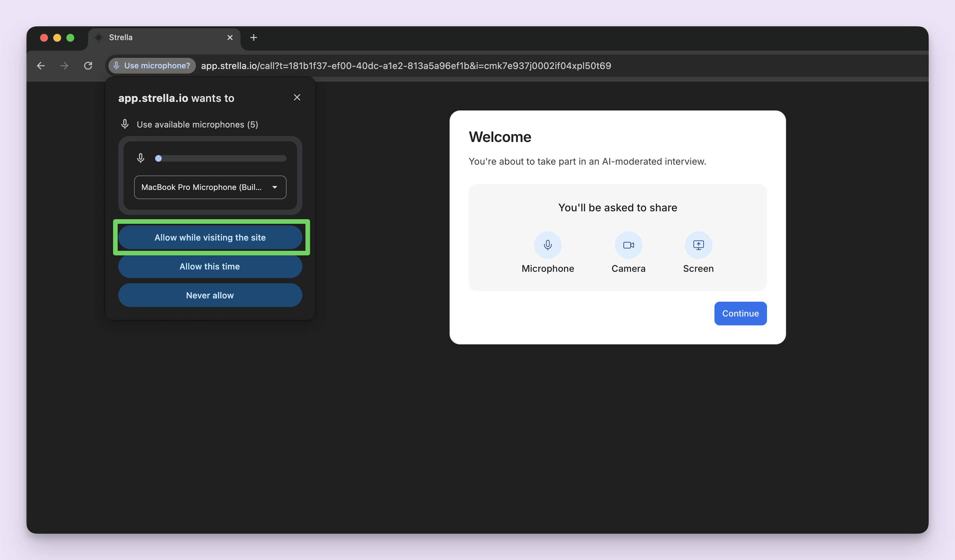955x560 pixels.
Task: Click the Use microphone? address bar chip
Action: [152, 65]
